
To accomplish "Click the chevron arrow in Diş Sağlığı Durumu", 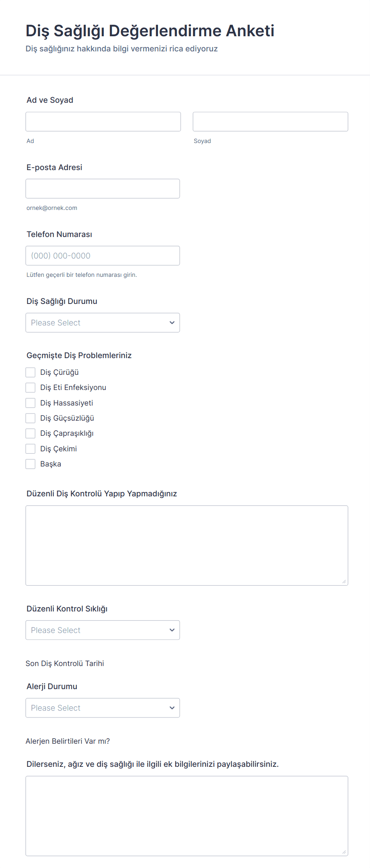I will 172,323.
